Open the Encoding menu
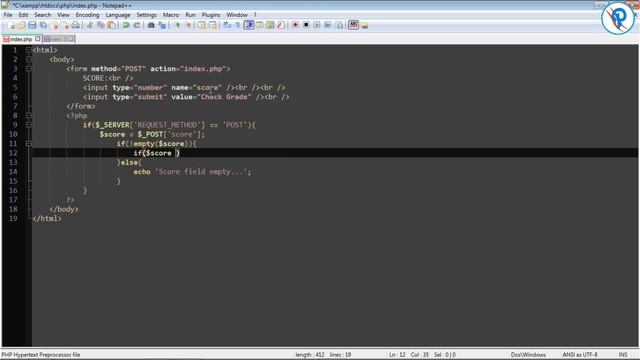This screenshot has height=360, width=640. (87, 15)
